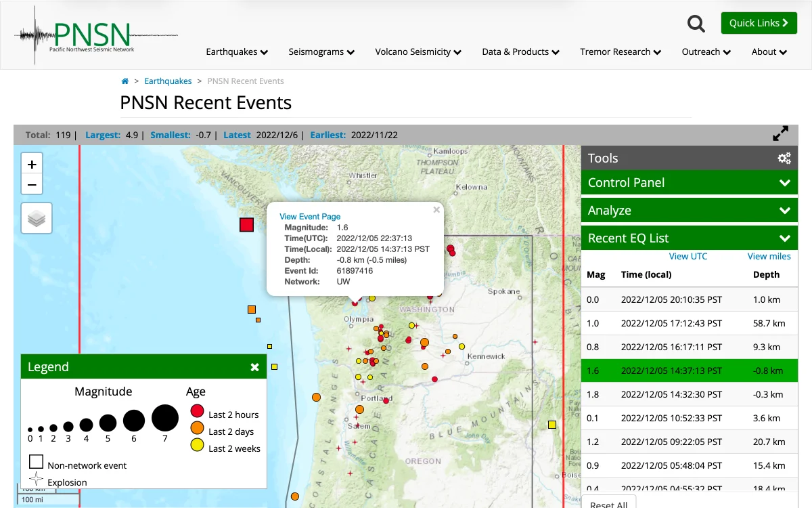Select the 14:32:30 PST earthquake row
Screen dimensions: 812x508
(690, 395)
